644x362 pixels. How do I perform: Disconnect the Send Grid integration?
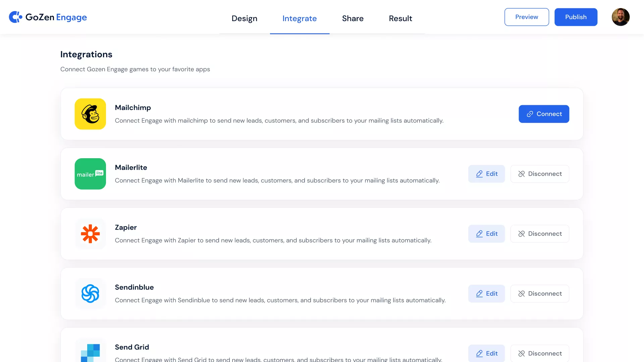click(x=539, y=353)
